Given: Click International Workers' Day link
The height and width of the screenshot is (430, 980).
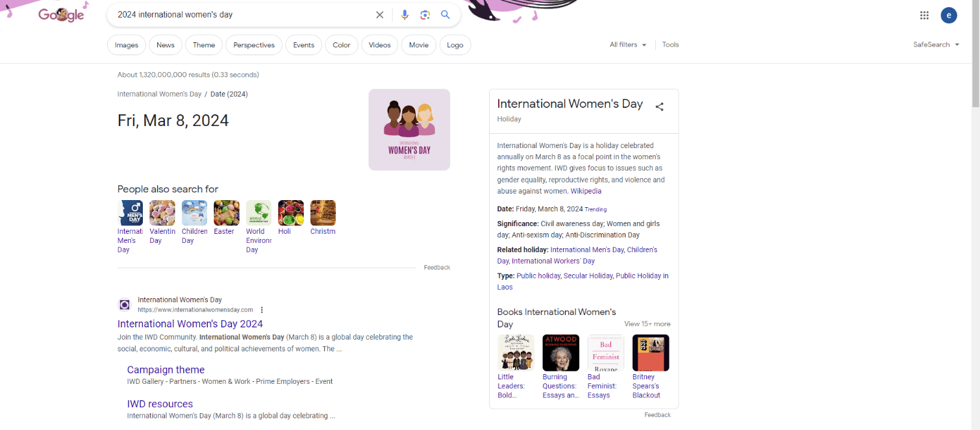Looking at the screenshot, I should (553, 261).
